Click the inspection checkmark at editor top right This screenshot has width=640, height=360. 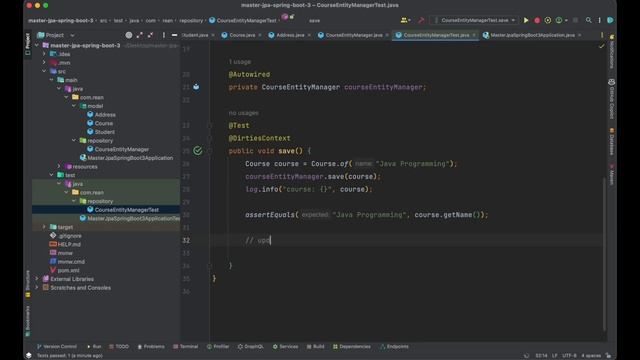click(x=601, y=46)
